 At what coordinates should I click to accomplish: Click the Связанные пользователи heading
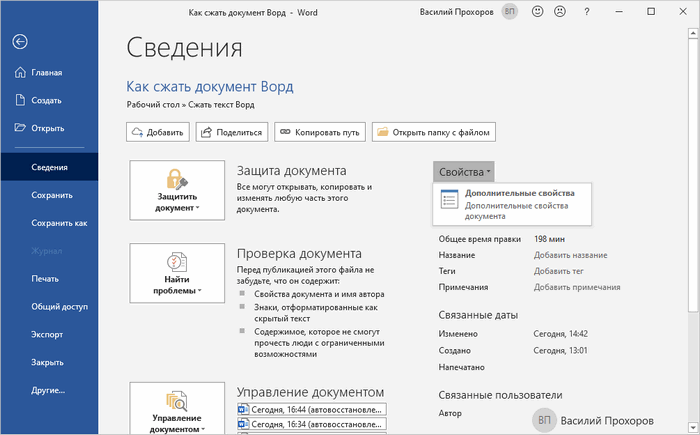point(500,395)
